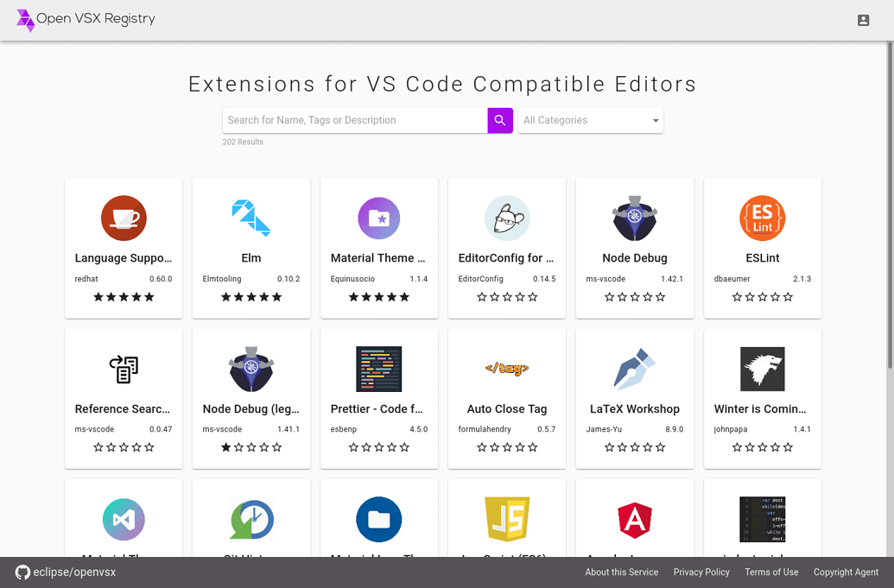Open the Prettier code formatter icon
Viewport: 894px width, 588px height.
click(x=379, y=368)
